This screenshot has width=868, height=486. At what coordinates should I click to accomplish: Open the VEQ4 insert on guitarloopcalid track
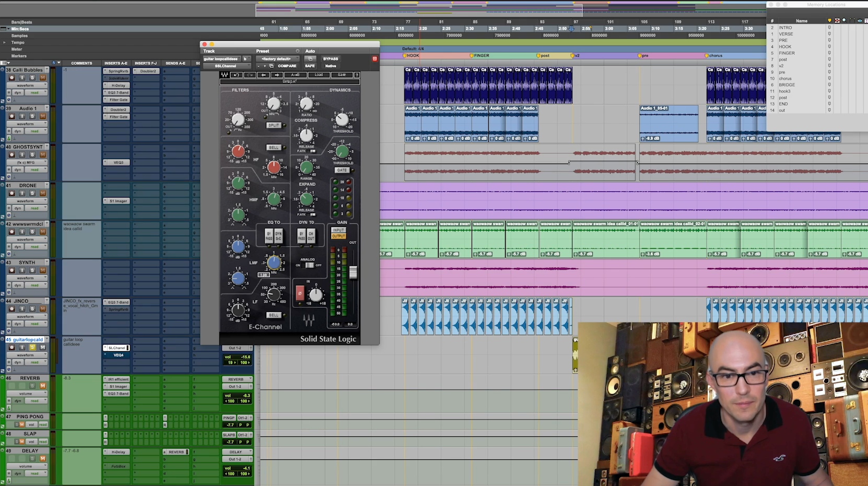(x=117, y=355)
